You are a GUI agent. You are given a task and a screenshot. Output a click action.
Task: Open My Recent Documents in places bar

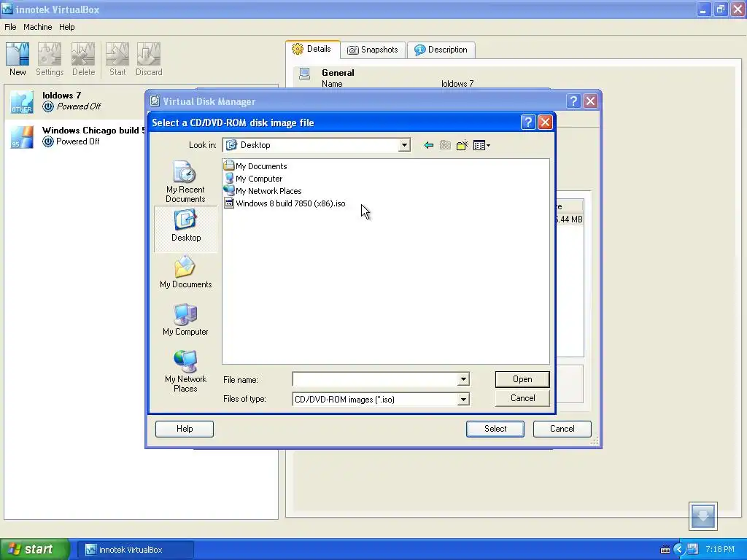(x=185, y=182)
